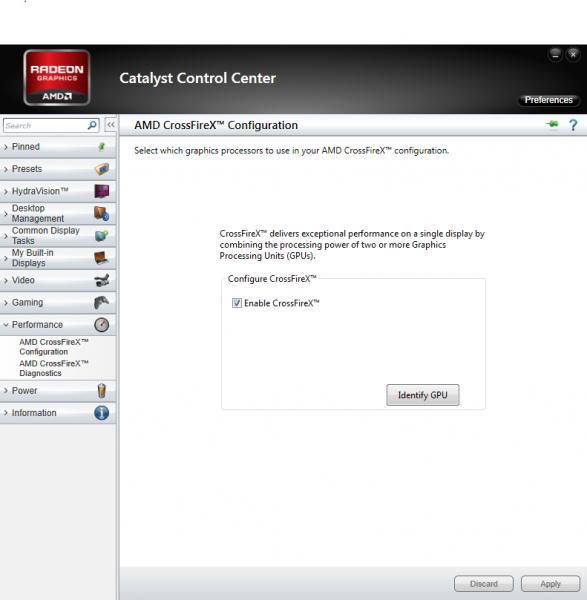Click the Performance gauge icon
587x600 pixels.
[101, 324]
